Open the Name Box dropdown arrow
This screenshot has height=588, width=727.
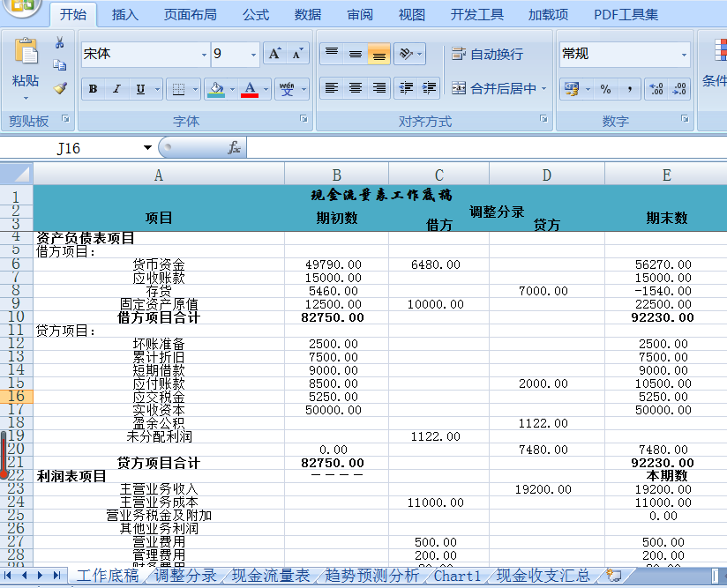[147, 148]
